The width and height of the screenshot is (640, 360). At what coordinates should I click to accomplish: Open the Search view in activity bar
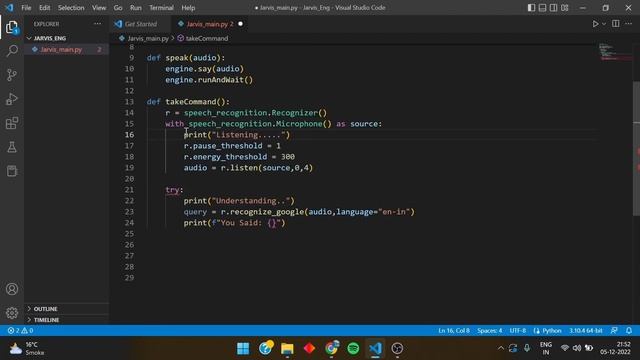point(12,51)
